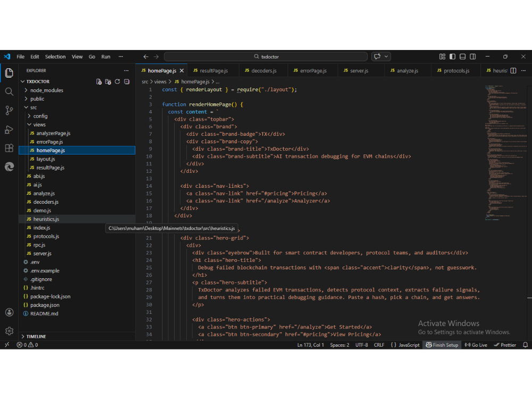Change UTF-8 file encoding
532x399 pixels.
pos(362,345)
